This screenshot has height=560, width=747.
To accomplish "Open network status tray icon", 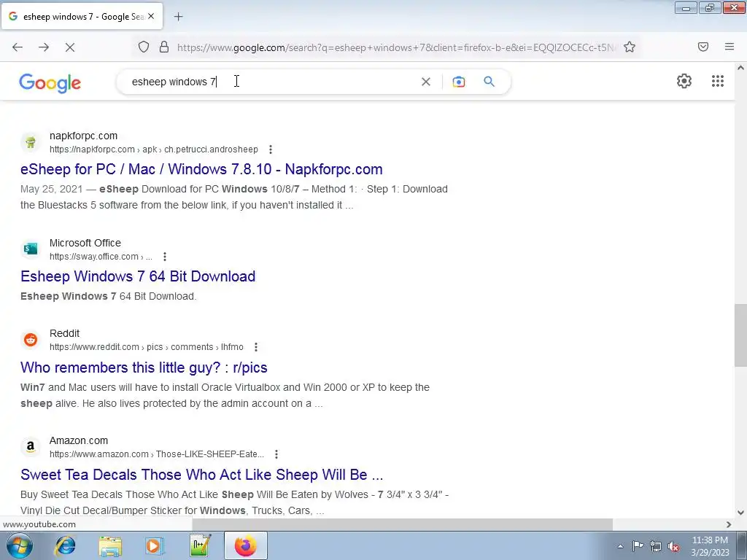I will [656, 547].
